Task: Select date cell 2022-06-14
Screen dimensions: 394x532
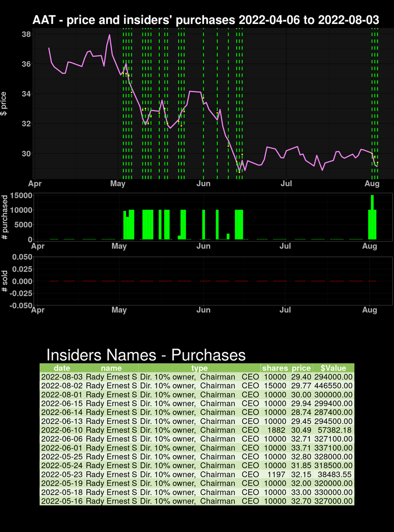Action: (62, 412)
